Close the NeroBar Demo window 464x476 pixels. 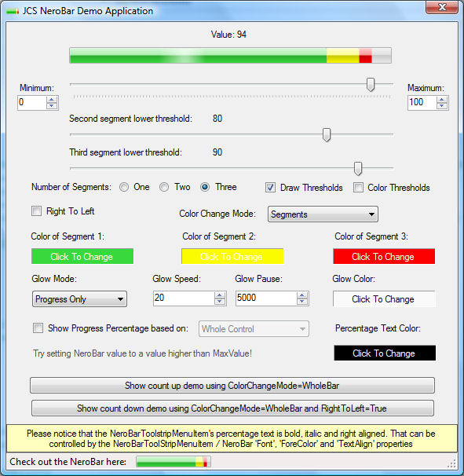click(x=441, y=7)
